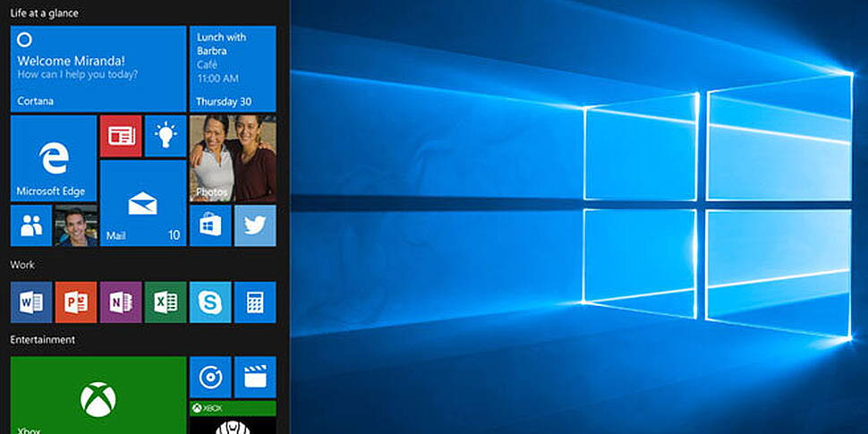Launch the Word tile
The image size is (868, 434).
click(x=31, y=302)
